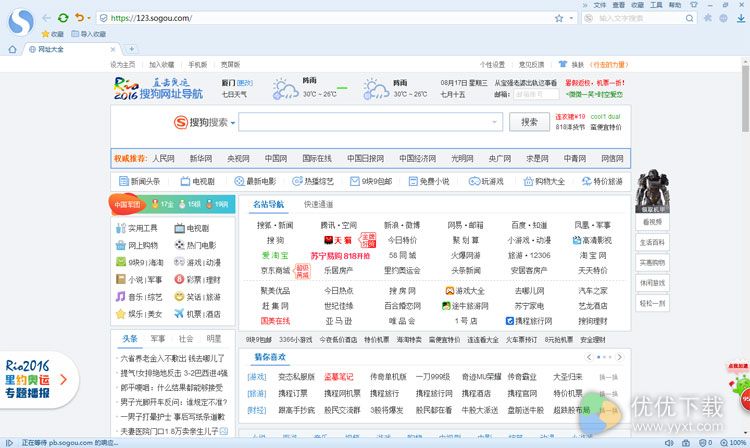Click 设为主页 link
The image size is (750, 448).
pos(122,64)
